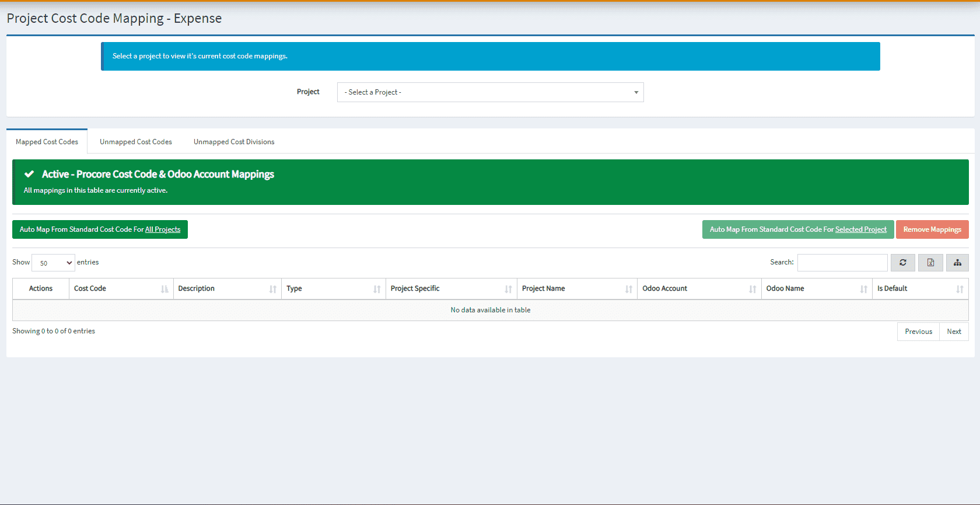Sort by Project Specific column arrow icon
Viewport: 980px width, 505px height.
tap(508, 289)
